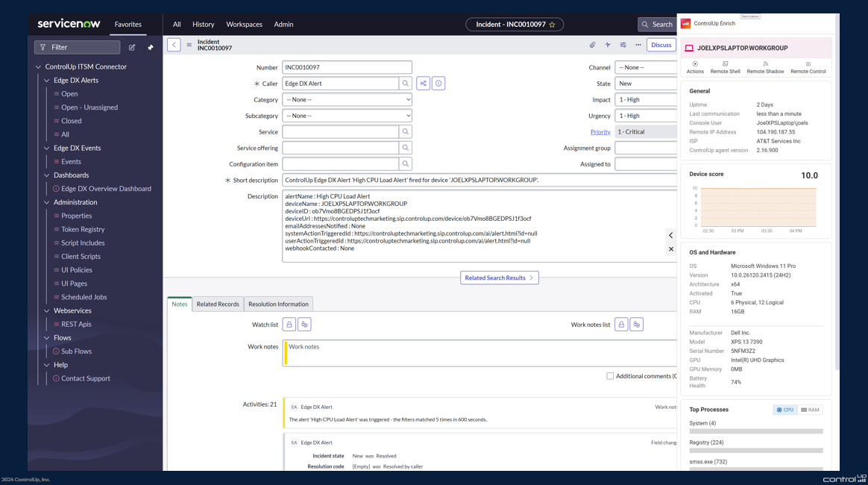Viewport: 868px width, 485px height.
Task: Open the All menu
Action: pos(177,25)
